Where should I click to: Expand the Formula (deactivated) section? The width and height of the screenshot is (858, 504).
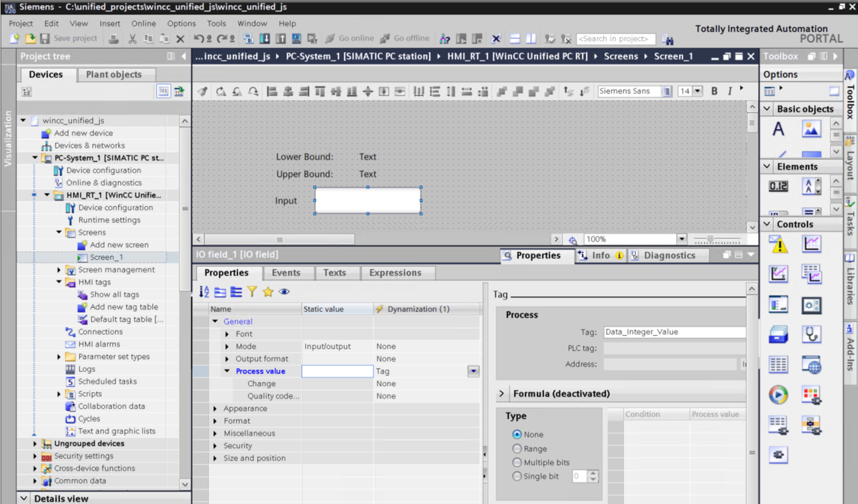coord(501,393)
